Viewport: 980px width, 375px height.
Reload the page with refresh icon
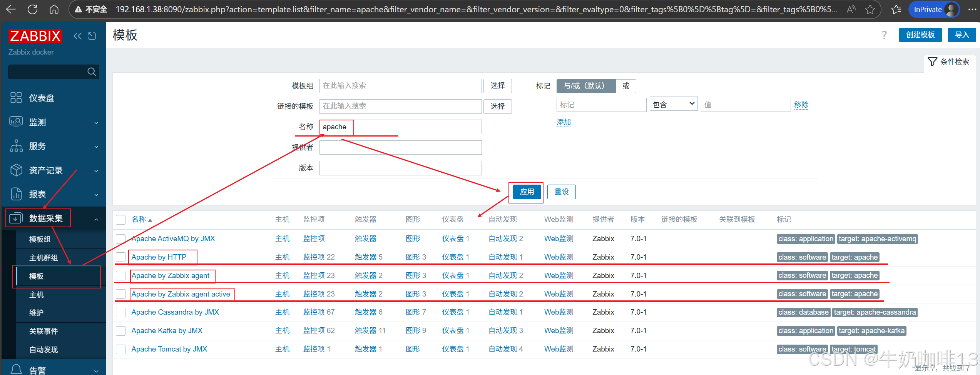[33, 9]
